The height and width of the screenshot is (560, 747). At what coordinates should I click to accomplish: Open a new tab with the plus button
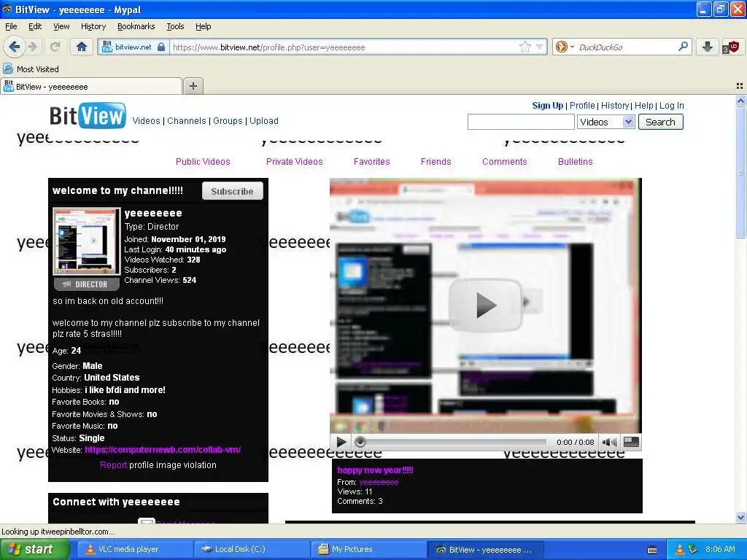(193, 86)
